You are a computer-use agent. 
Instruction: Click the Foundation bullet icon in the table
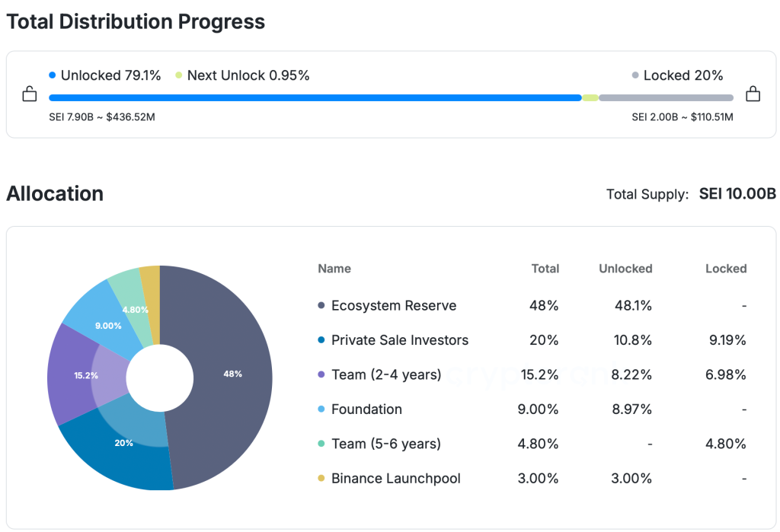click(x=323, y=409)
